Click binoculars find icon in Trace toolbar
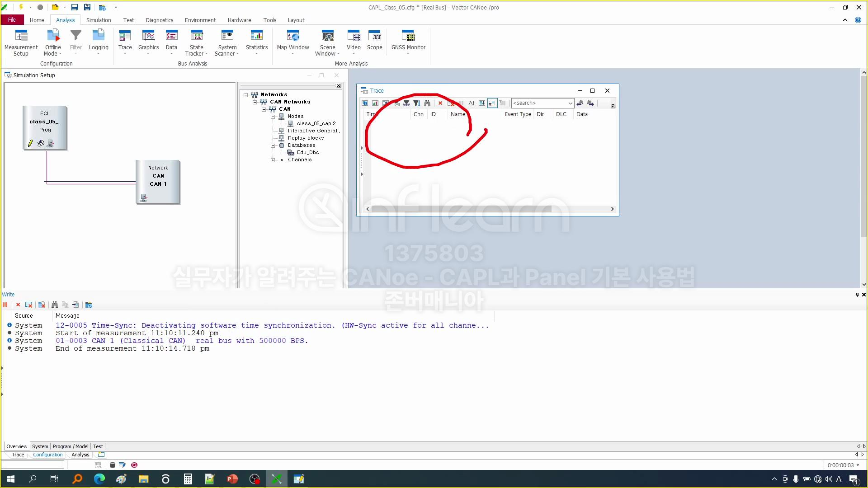Image resolution: width=868 pixels, height=488 pixels. click(427, 103)
